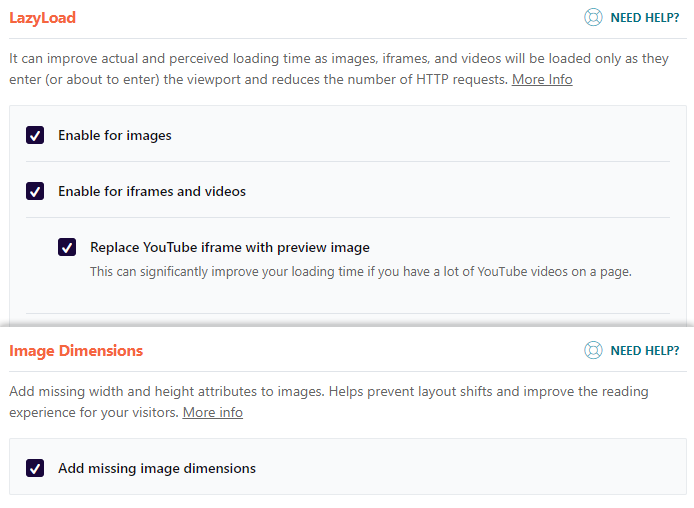The height and width of the screenshot is (508, 694).
Task: Open NEED HELP? link in Image Dimensions section
Action: tap(644, 350)
